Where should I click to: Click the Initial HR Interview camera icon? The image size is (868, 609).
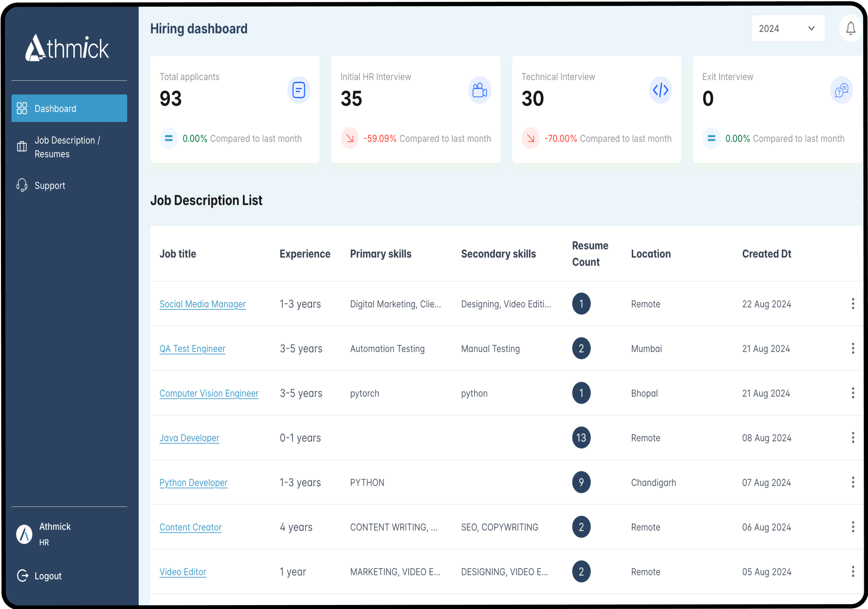tap(479, 90)
